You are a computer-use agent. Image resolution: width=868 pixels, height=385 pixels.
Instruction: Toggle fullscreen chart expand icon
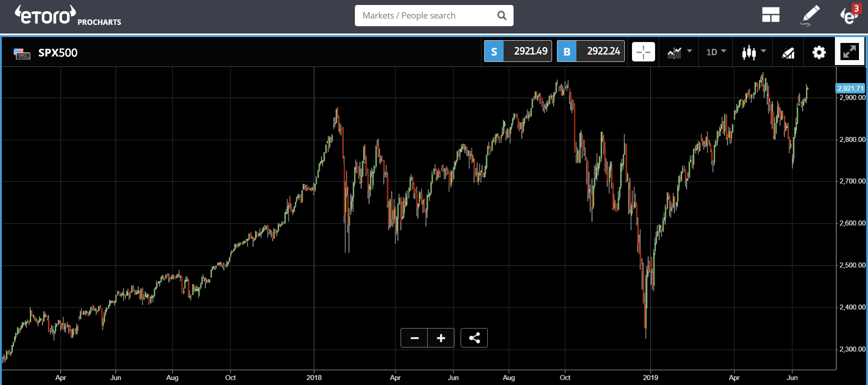coord(849,52)
